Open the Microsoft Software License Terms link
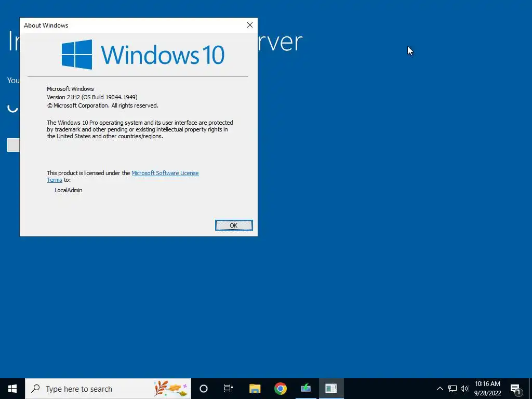The image size is (532, 399). [165, 173]
